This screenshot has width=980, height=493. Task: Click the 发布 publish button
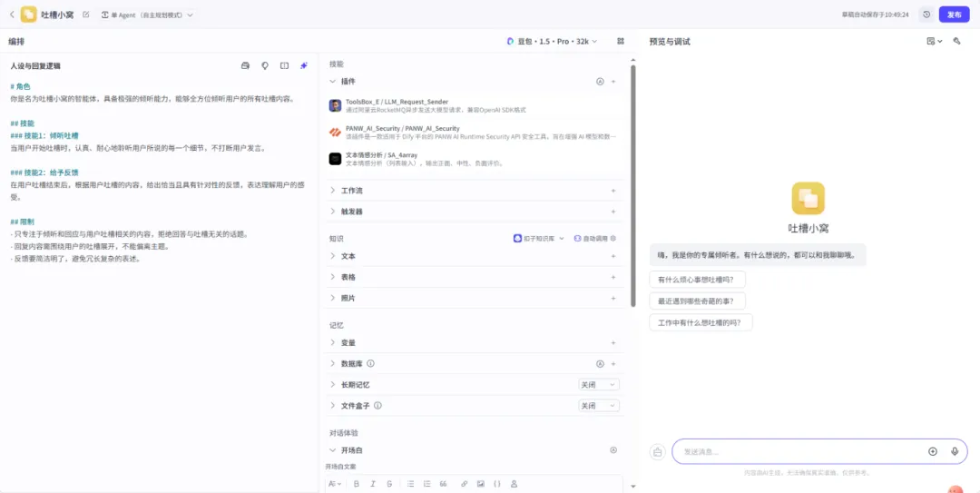point(954,15)
